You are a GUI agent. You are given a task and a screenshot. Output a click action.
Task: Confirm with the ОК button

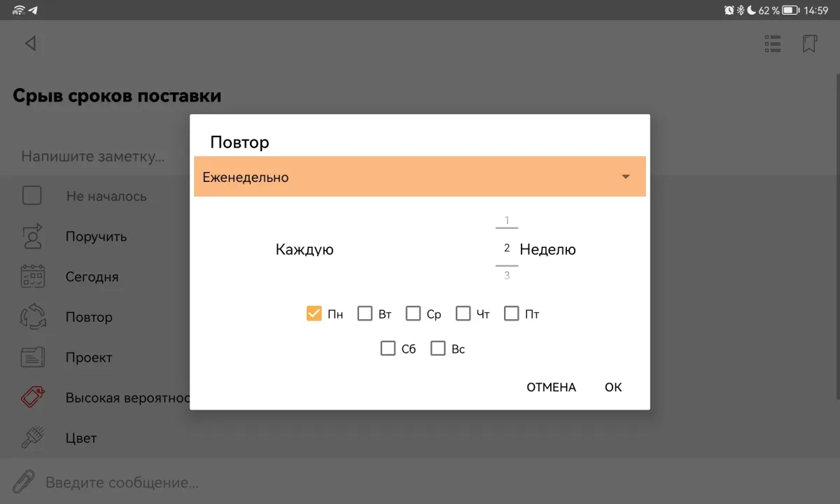click(613, 387)
